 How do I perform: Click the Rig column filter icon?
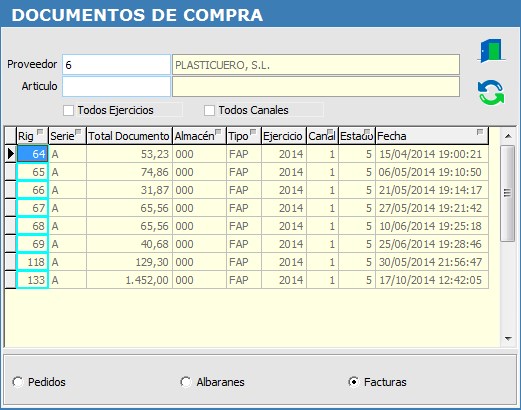[x=40, y=132]
